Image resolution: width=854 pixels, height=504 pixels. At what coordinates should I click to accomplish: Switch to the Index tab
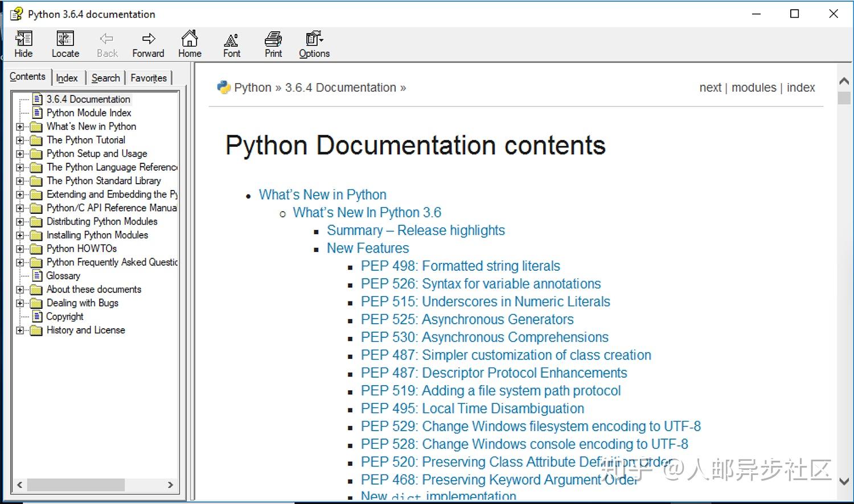click(67, 77)
